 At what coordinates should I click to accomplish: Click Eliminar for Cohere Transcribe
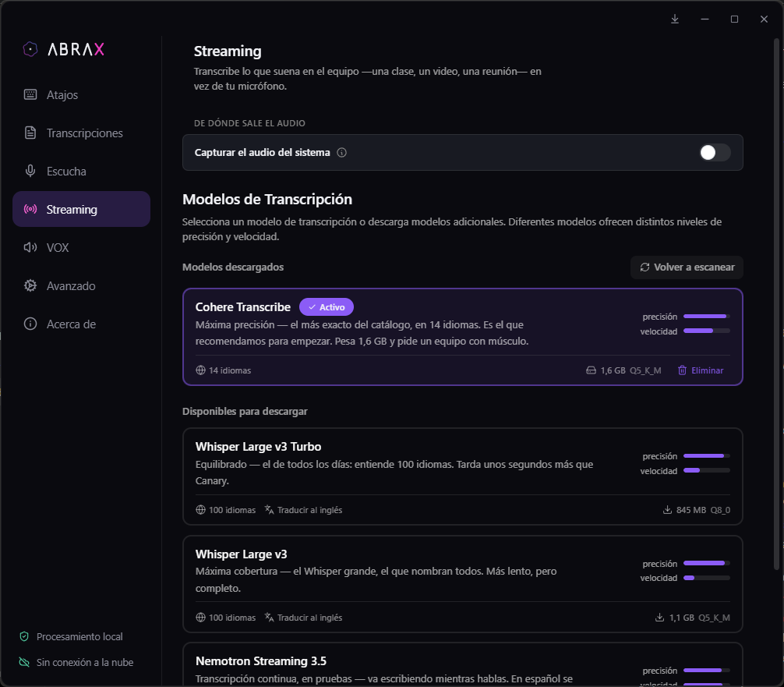point(701,370)
